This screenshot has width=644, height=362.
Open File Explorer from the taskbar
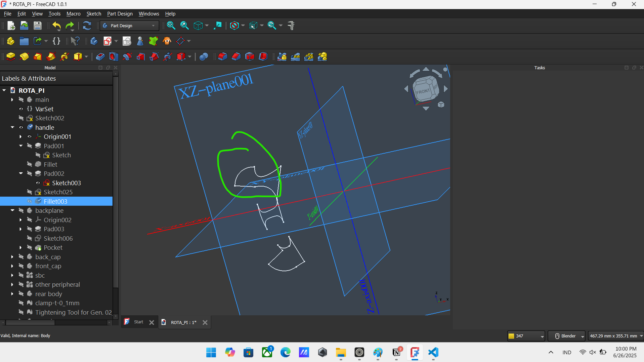point(341,352)
